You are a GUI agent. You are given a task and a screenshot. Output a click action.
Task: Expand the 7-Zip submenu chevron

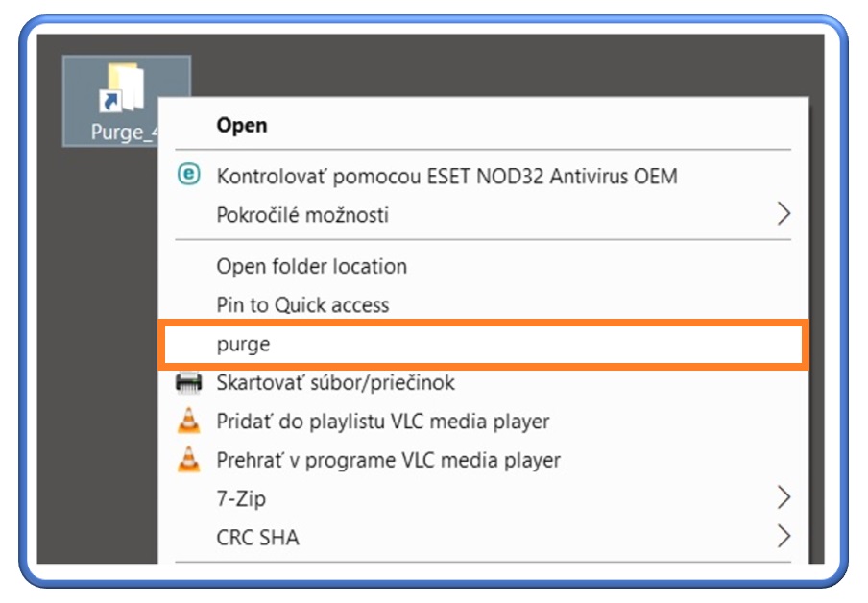click(784, 497)
